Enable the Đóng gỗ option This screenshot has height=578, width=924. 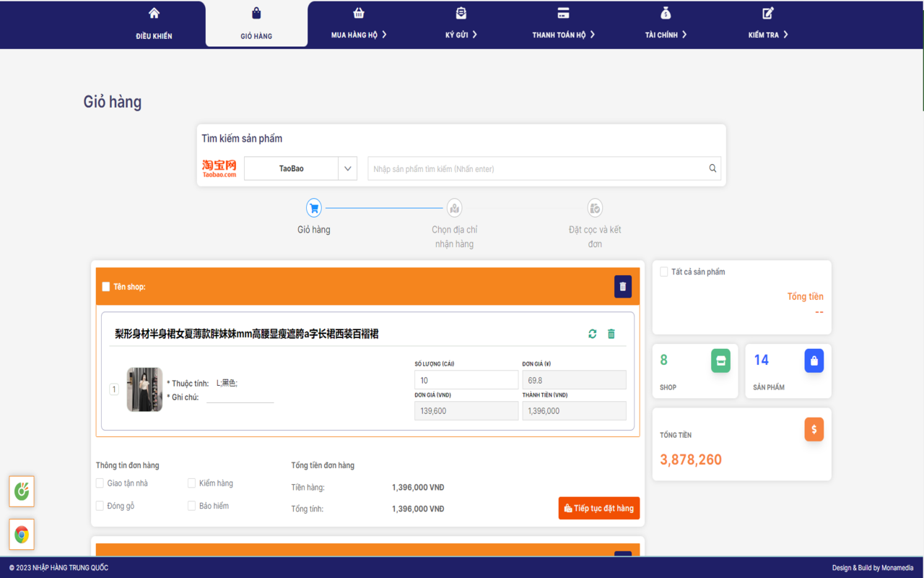(100, 506)
